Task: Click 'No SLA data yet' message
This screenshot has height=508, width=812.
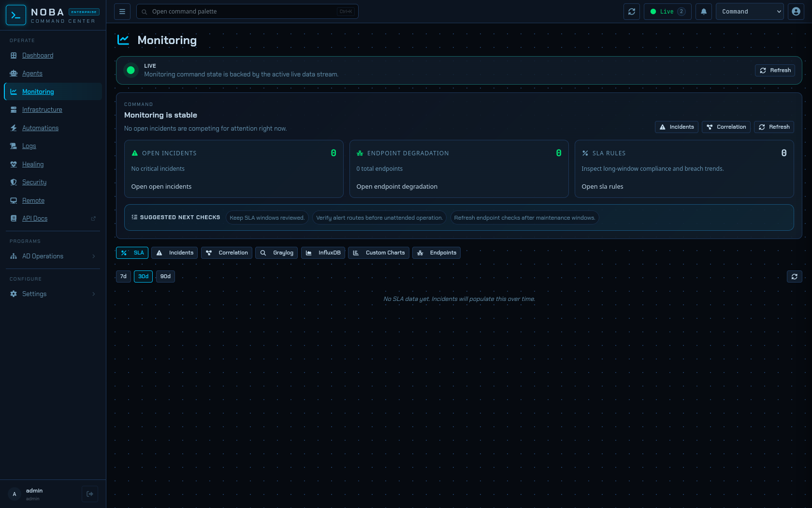Action: 459,299
